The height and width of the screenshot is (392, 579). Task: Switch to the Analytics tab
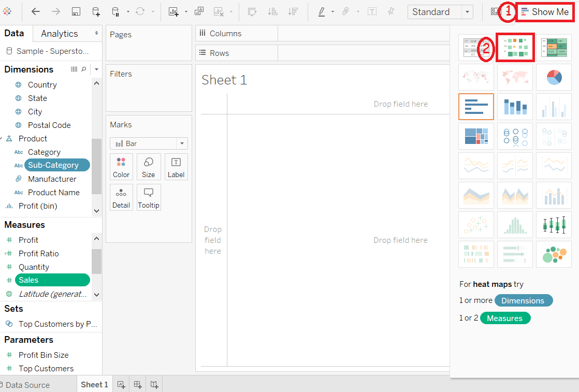point(60,34)
